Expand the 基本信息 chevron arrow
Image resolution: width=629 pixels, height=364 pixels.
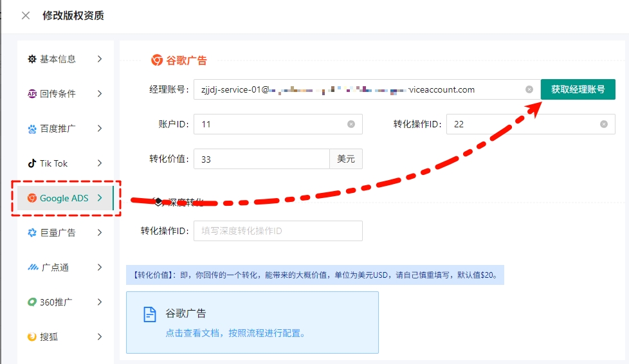100,59
